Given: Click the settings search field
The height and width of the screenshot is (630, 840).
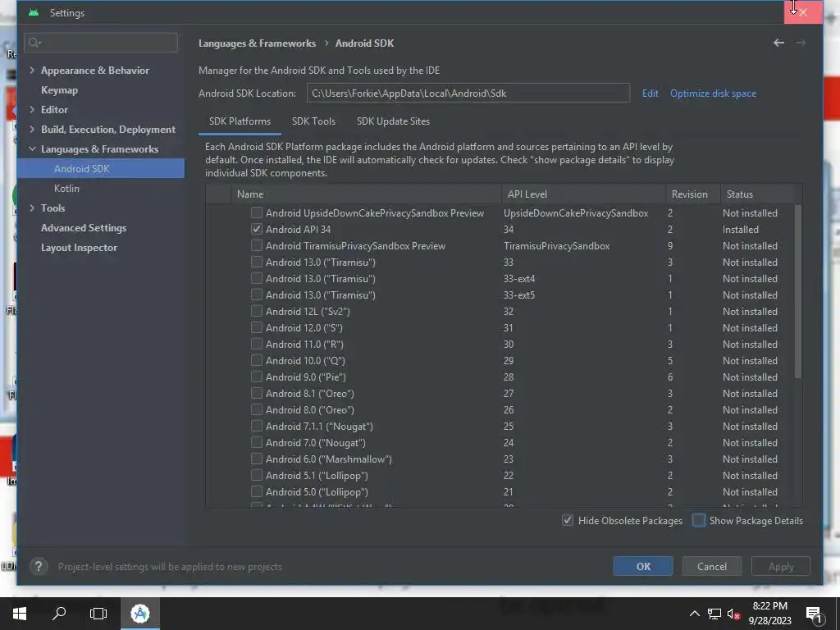Looking at the screenshot, I should click(x=101, y=43).
